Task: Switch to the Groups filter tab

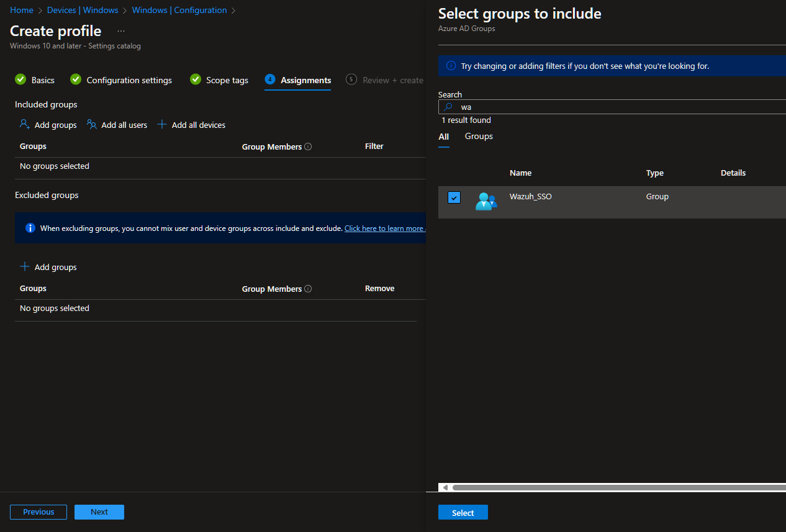Action: tap(479, 136)
